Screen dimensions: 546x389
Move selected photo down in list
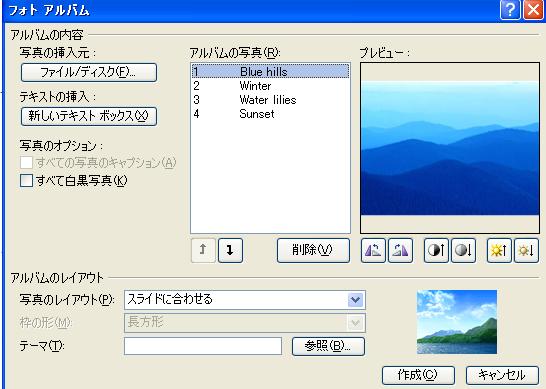230,250
